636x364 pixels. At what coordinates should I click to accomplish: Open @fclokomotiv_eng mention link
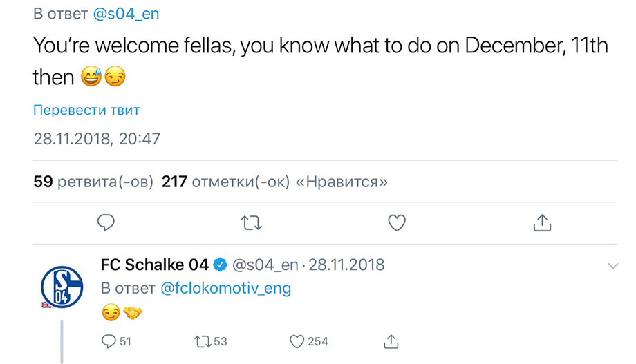(226, 288)
